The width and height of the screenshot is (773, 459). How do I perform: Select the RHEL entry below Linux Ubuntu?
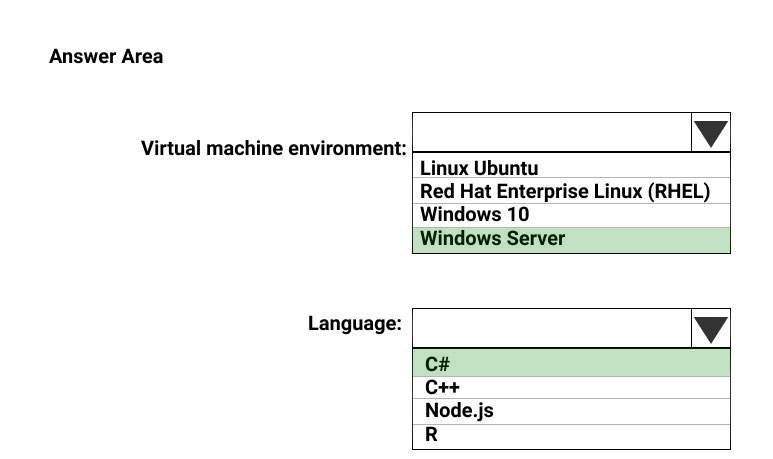tap(571, 191)
